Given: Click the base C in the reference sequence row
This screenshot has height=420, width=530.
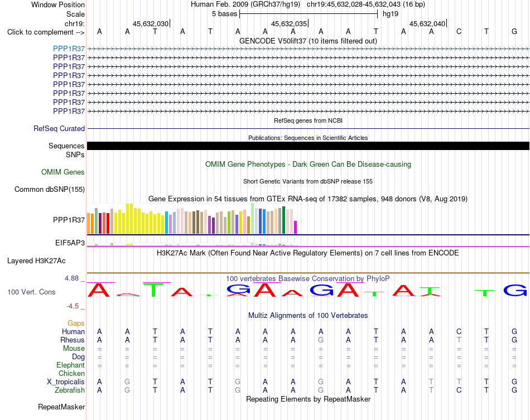Looking at the screenshot, I should [459, 32].
